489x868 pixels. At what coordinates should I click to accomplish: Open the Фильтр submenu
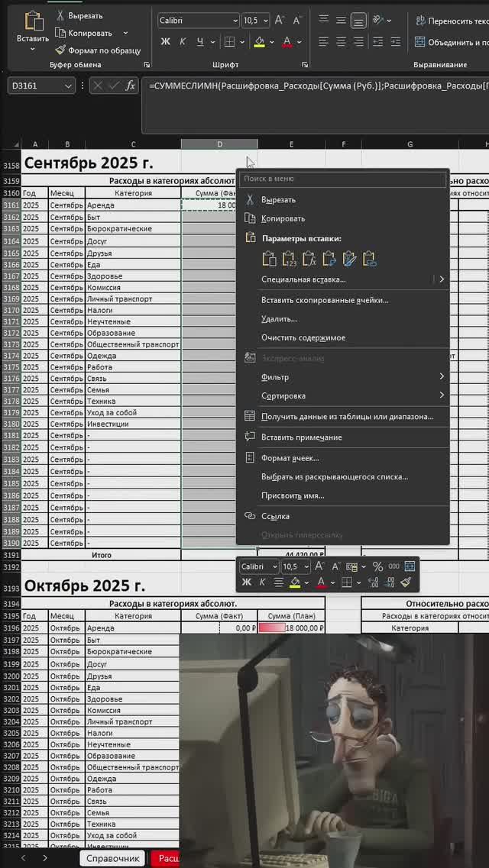coord(343,377)
